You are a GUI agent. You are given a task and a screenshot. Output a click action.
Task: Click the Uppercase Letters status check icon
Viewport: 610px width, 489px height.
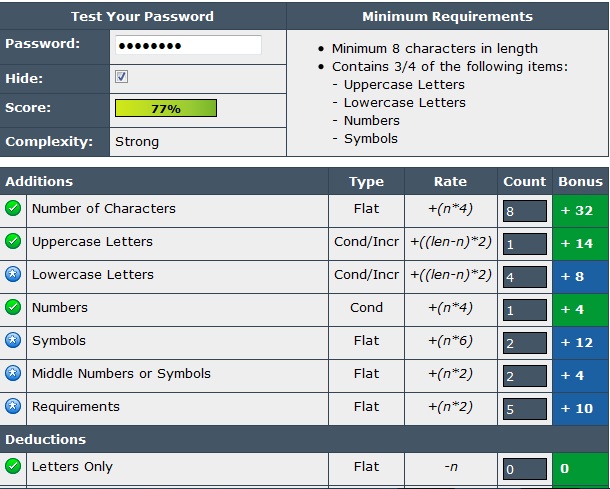tap(13, 242)
